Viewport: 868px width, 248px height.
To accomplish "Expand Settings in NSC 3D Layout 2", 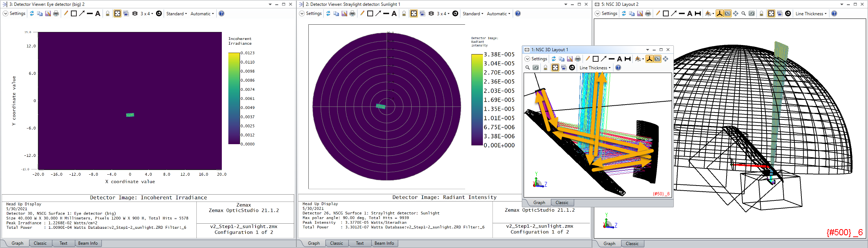I will [x=606, y=13].
